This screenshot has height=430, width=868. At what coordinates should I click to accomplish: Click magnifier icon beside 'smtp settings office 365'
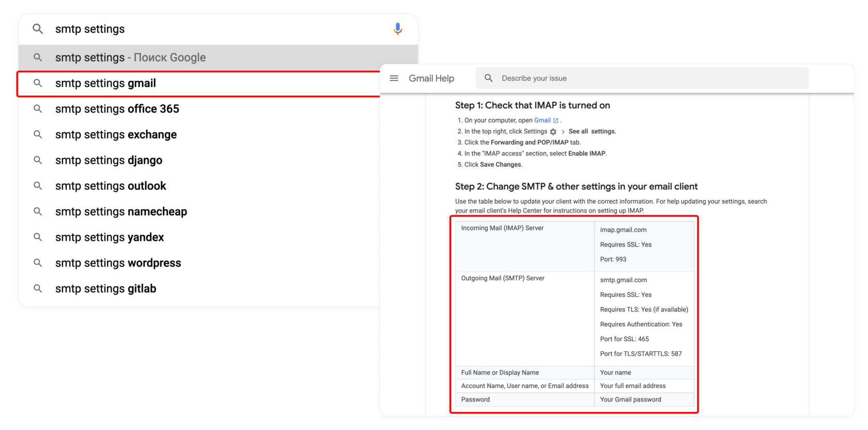coord(38,109)
